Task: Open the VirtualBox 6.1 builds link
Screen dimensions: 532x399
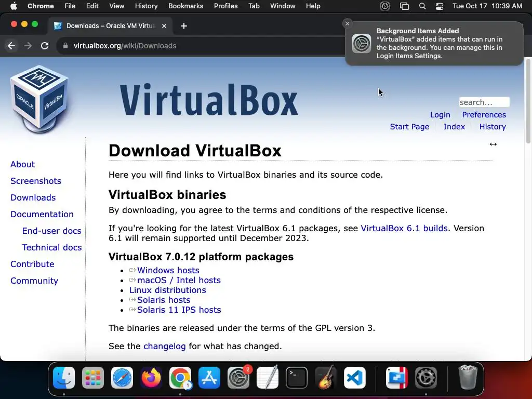Action: pyautogui.click(x=404, y=229)
